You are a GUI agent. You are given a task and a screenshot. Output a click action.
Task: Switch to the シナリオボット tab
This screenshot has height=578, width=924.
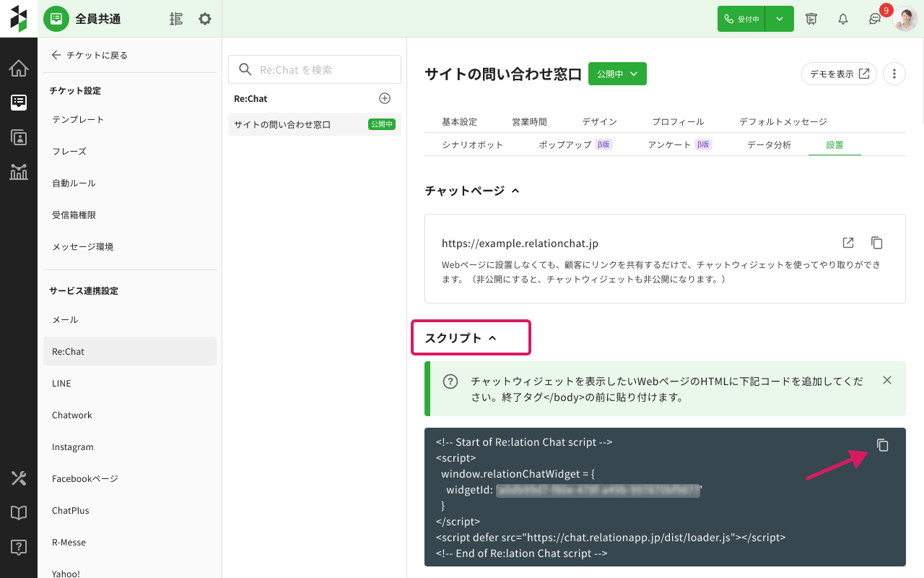(472, 144)
